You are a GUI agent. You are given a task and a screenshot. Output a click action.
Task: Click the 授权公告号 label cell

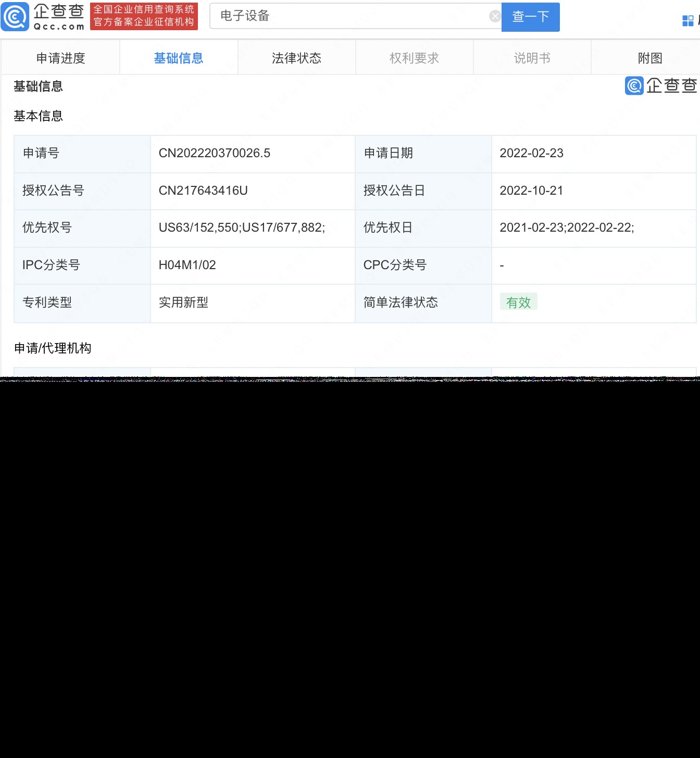[x=82, y=191]
